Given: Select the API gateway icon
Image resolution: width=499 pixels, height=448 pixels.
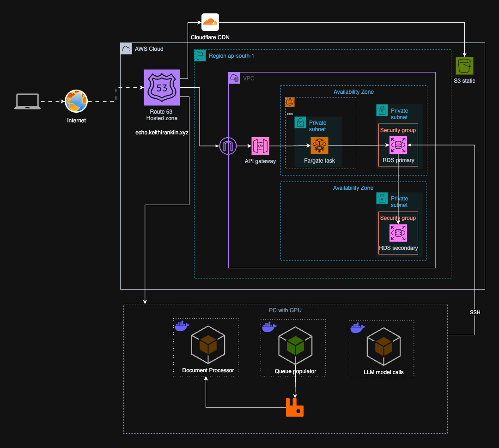Looking at the screenshot, I should pyautogui.click(x=260, y=146).
